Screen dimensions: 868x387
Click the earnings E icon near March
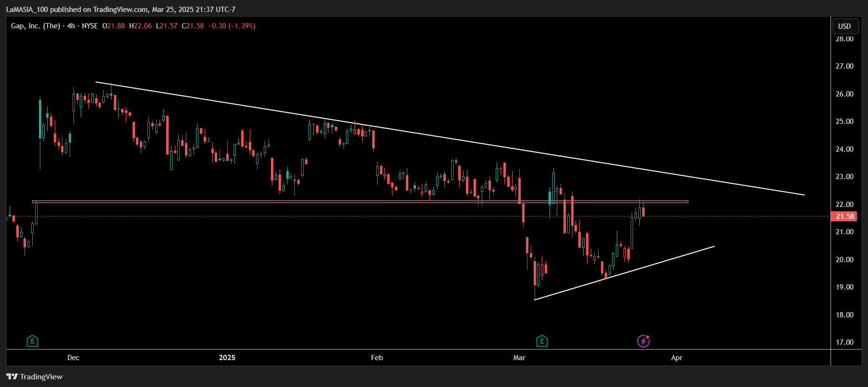pyautogui.click(x=542, y=341)
